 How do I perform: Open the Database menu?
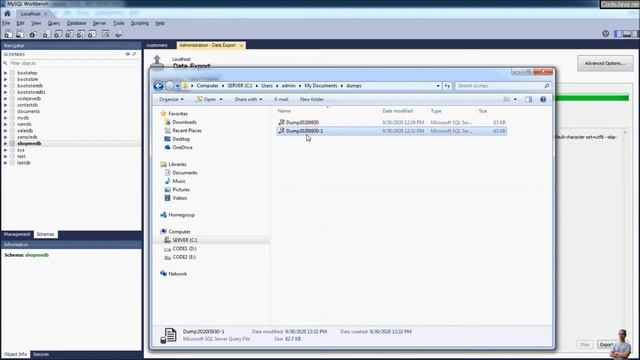(76, 23)
